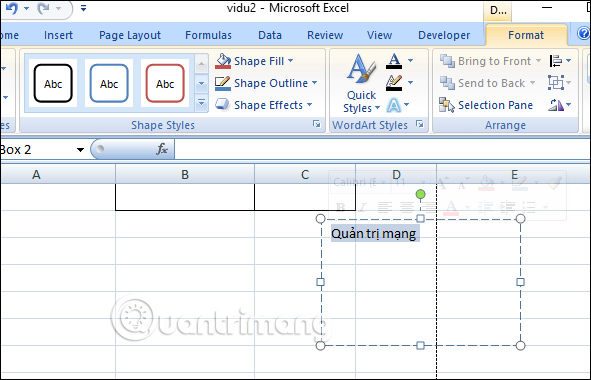Click the green rotation handle of the text box

point(420,194)
